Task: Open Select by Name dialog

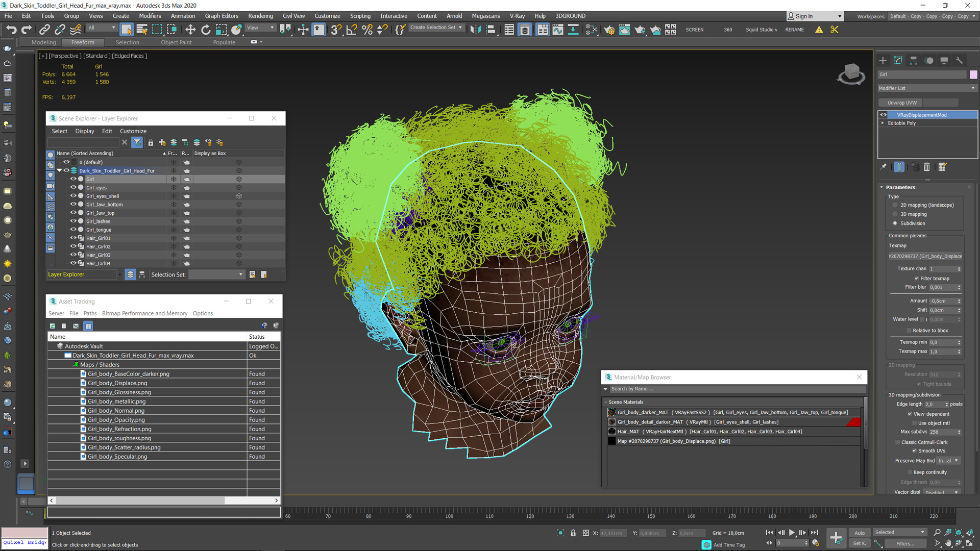Action: (x=142, y=30)
